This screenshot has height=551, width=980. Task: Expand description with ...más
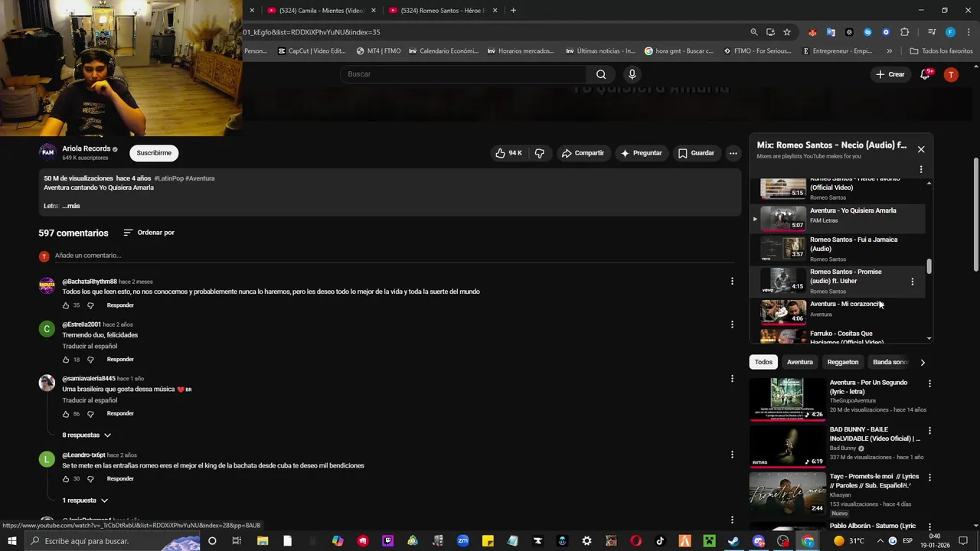click(70, 206)
